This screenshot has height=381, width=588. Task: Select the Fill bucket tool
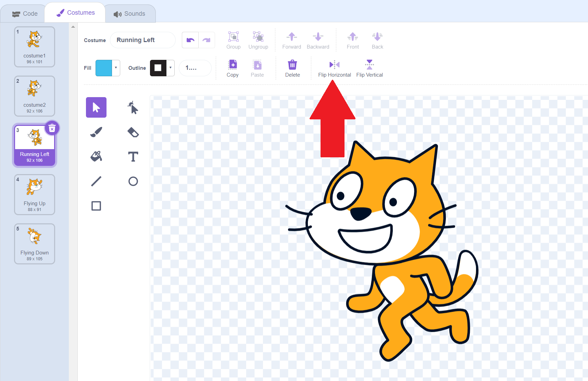coord(96,157)
